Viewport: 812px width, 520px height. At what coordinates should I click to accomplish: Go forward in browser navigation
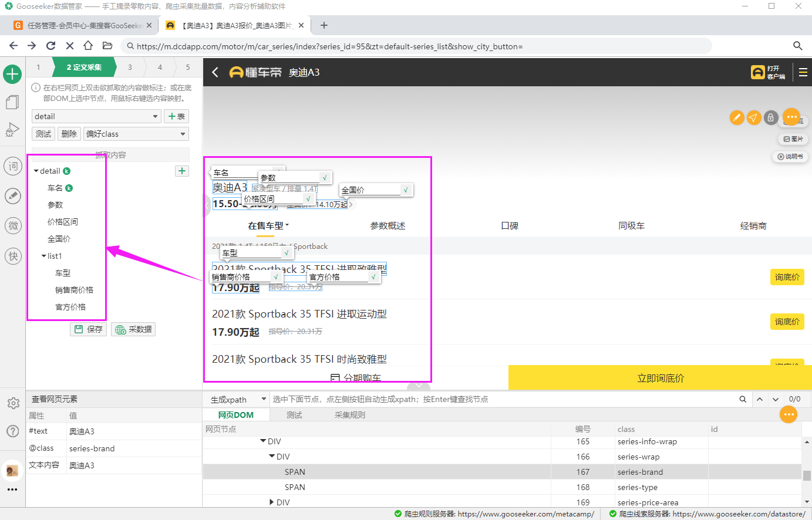point(32,46)
